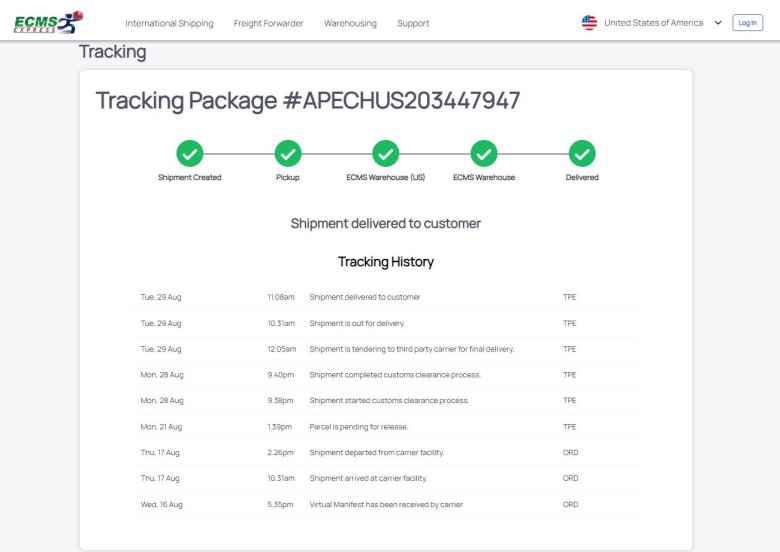Image resolution: width=780 pixels, height=552 pixels.
Task: Open the Freight Forwarder menu
Action: (x=268, y=23)
